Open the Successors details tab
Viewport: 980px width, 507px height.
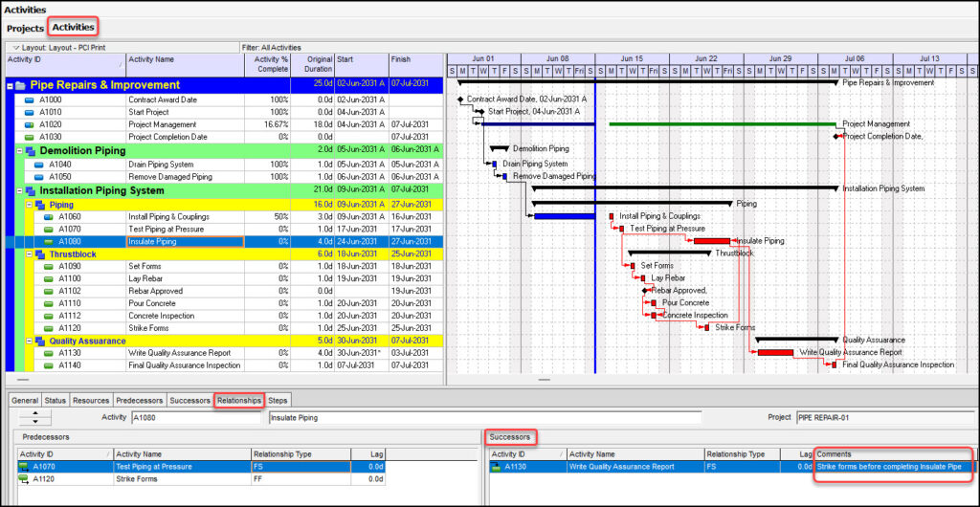(189, 401)
